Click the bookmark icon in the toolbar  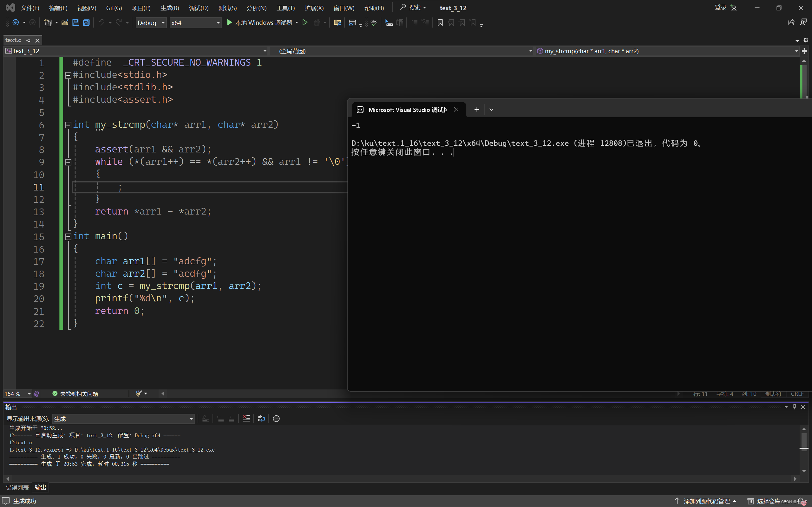(440, 22)
